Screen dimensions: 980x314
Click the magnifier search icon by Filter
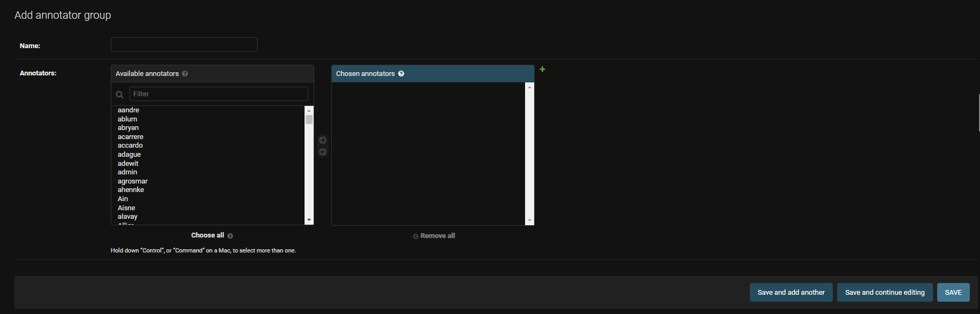point(120,95)
